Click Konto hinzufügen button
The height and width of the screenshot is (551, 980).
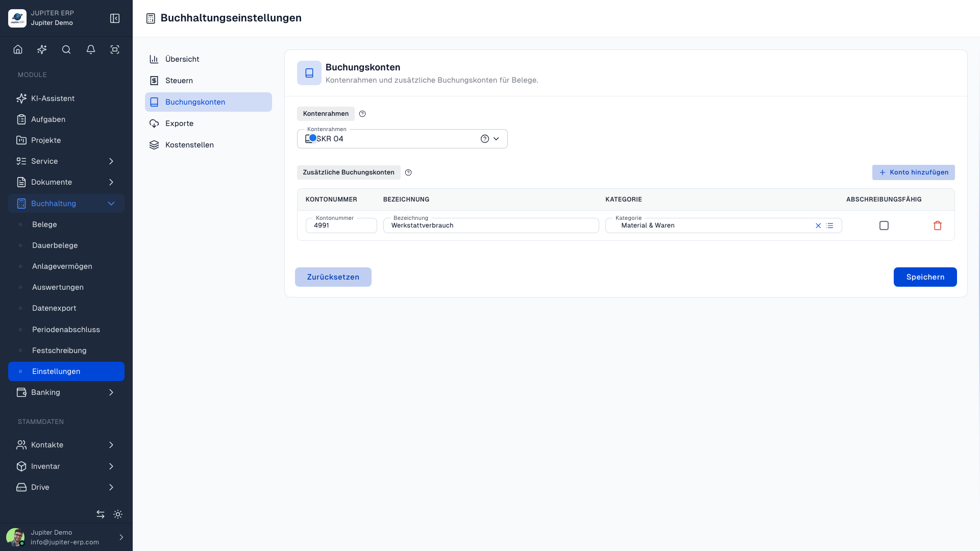click(x=913, y=172)
